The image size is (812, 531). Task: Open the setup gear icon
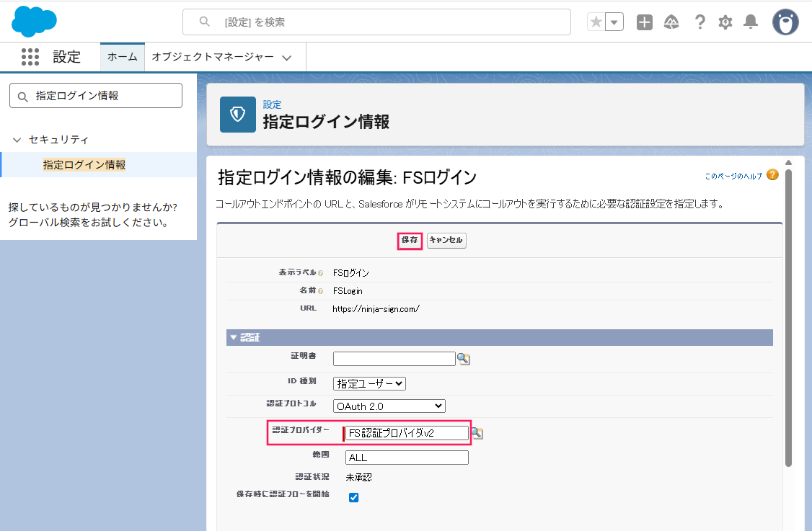tap(725, 22)
